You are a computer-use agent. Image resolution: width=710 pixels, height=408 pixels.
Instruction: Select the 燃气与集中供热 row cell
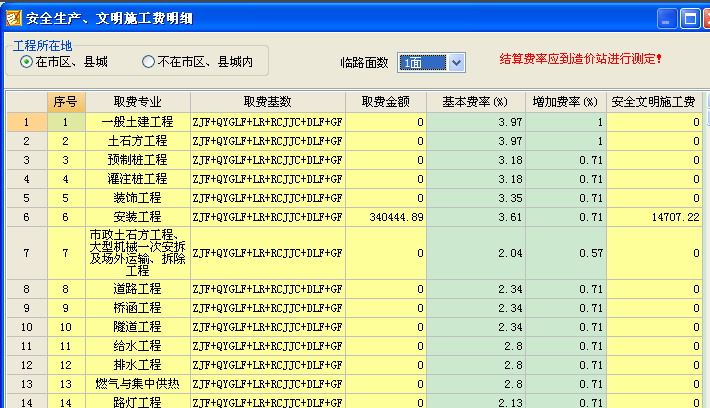tap(138, 384)
